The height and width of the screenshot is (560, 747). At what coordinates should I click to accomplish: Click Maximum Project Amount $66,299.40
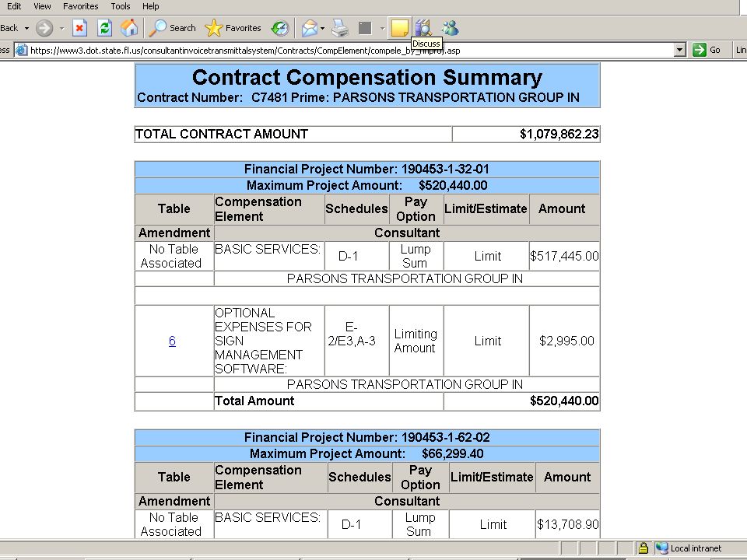pyautogui.click(x=366, y=453)
